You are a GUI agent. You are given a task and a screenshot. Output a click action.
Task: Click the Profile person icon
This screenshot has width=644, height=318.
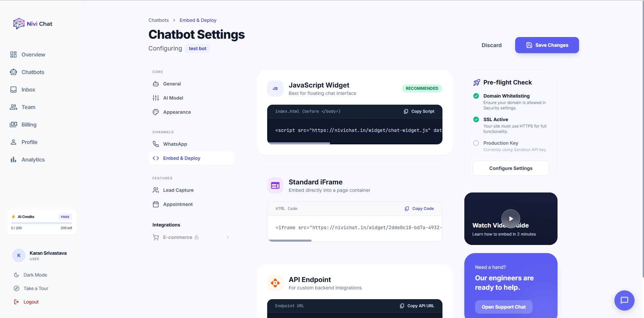point(13,142)
